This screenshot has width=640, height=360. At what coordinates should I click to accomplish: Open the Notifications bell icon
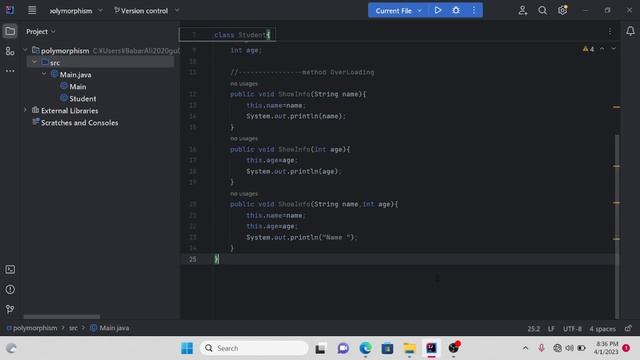click(630, 31)
